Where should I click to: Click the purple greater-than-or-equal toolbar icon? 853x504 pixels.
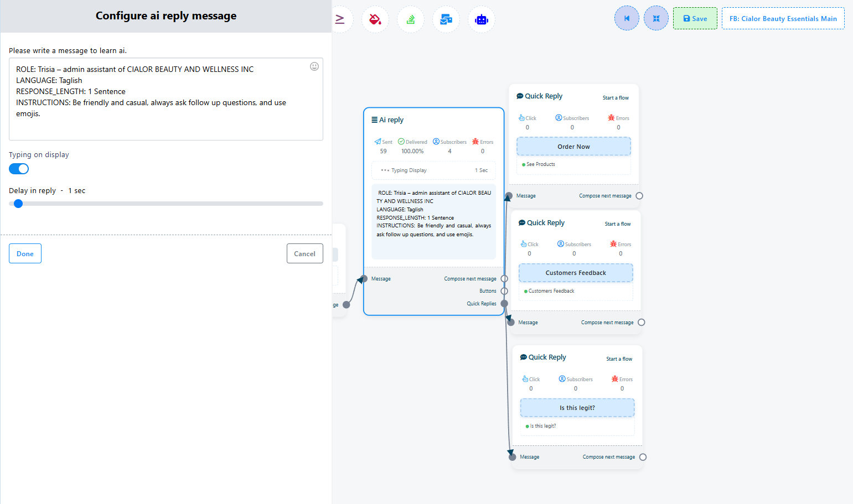pyautogui.click(x=340, y=19)
